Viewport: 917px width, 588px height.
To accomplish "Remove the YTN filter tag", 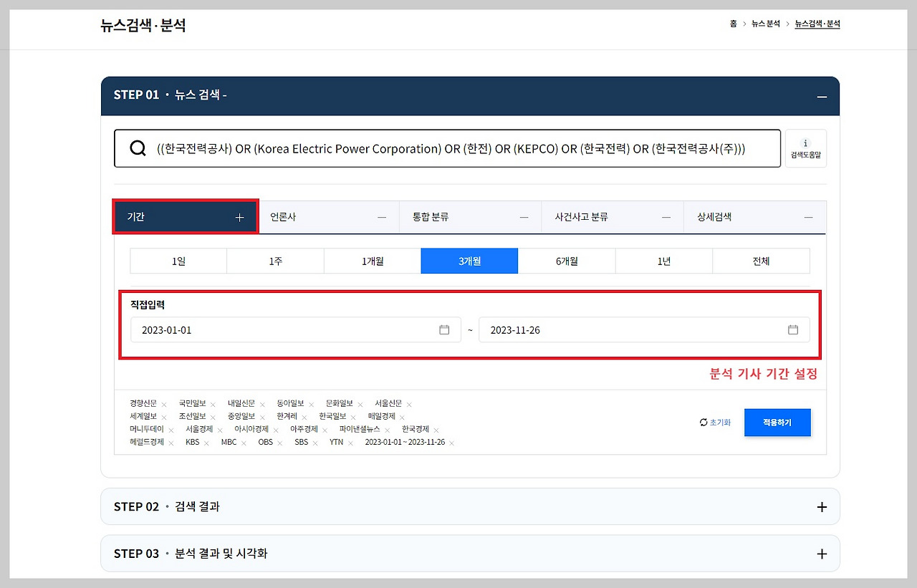I will 350,443.
